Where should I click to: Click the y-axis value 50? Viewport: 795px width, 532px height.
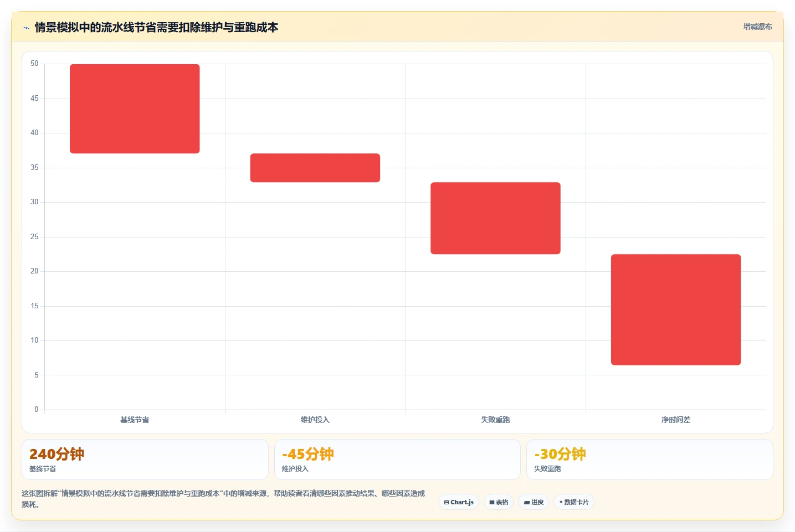click(x=34, y=64)
